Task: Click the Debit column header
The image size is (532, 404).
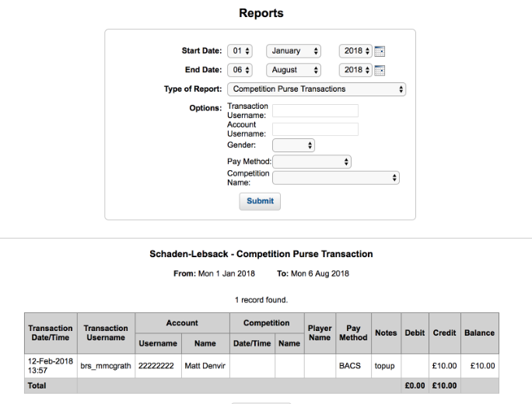Action: (x=415, y=333)
